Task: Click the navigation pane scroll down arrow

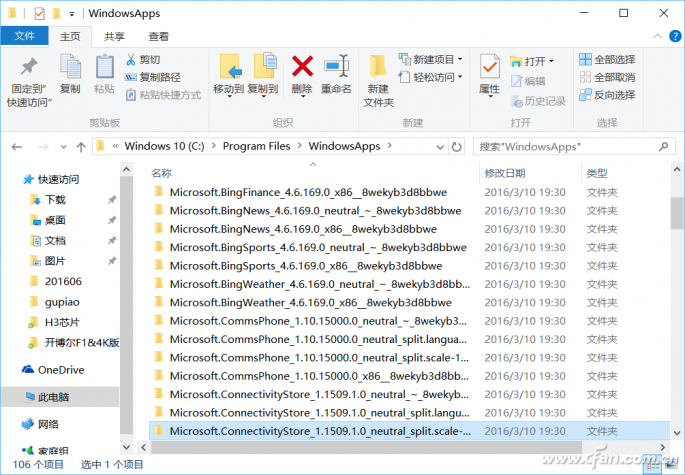Action: (x=126, y=447)
